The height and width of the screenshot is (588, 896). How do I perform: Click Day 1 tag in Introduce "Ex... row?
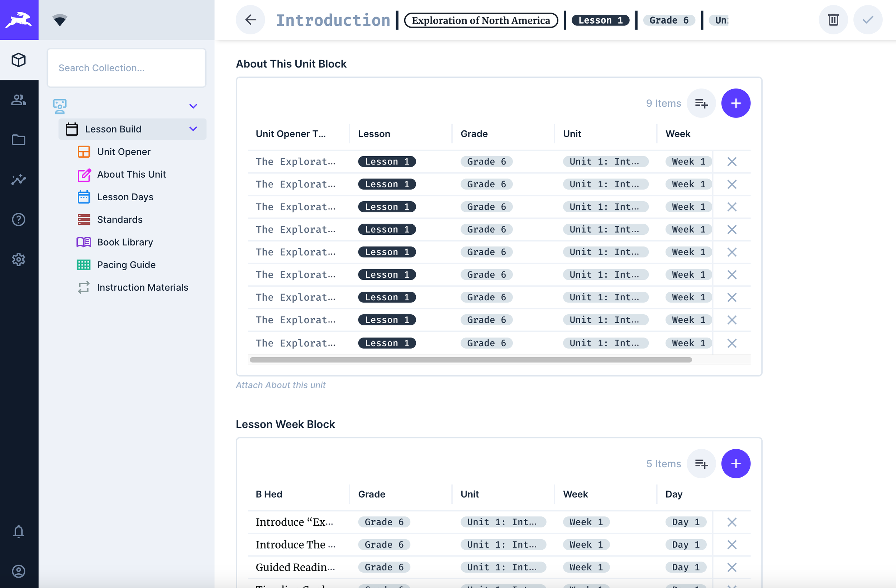pos(686,522)
